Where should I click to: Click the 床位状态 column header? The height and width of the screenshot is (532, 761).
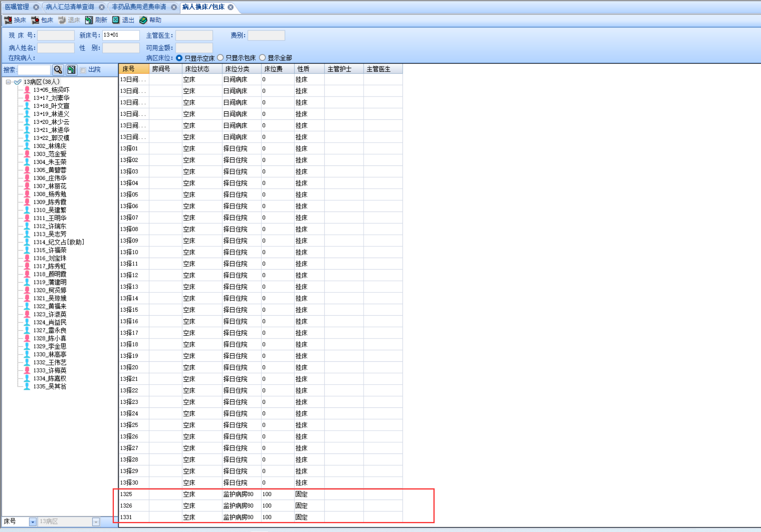pos(202,69)
